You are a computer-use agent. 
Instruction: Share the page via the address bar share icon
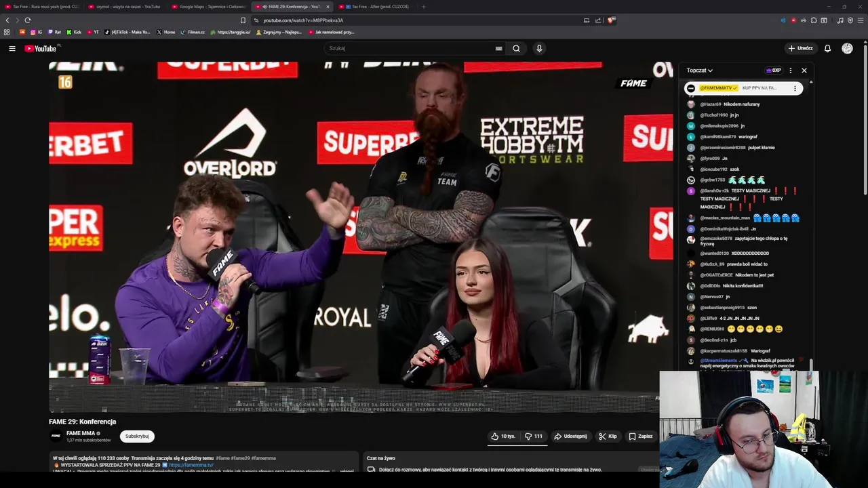tap(598, 20)
